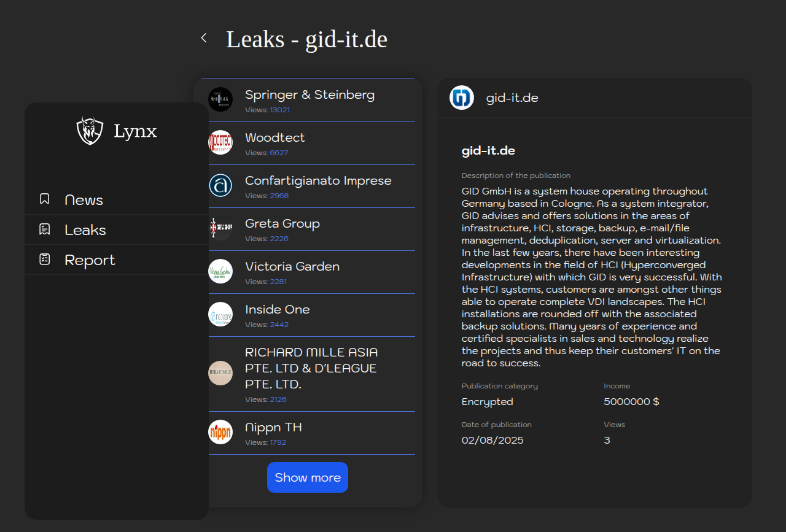Click the 'Views: 1792' count

point(265,442)
